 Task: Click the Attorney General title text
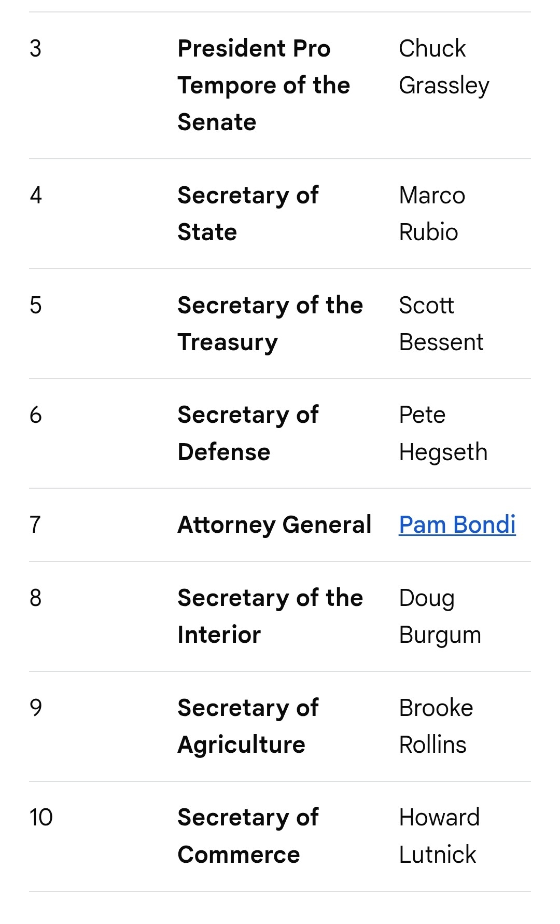click(274, 525)
